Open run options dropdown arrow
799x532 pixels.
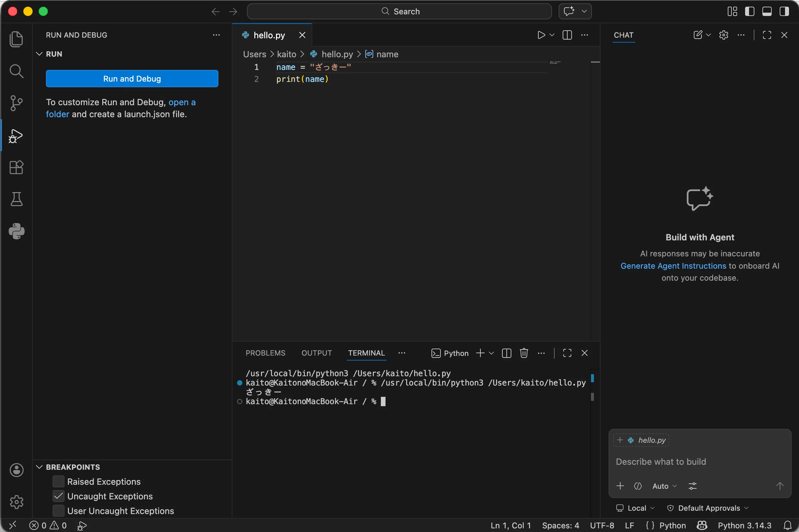click(x=552, y=35)
